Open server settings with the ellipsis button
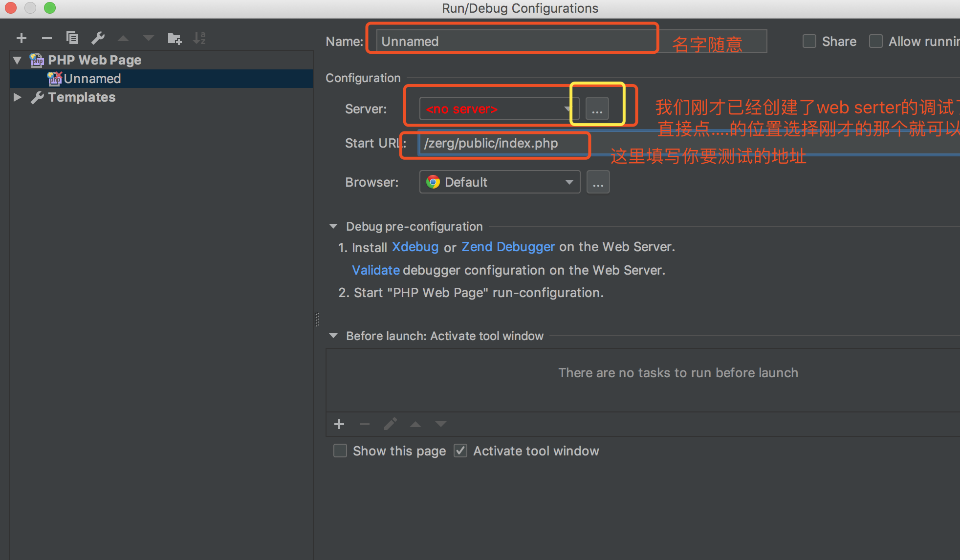The width and height of the screenshot is (960, 560). [597, 108]
